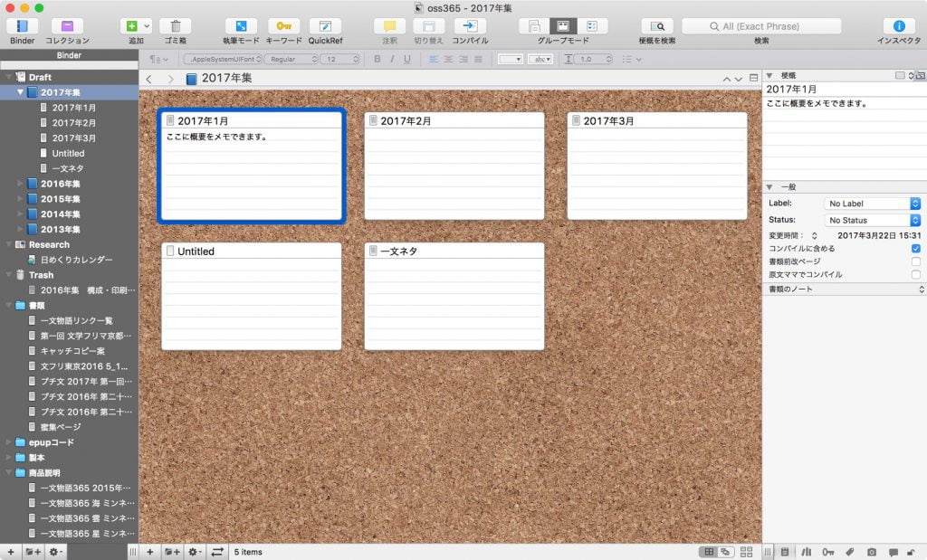Toggle bold formatting
The height and width of the screenshot is (560, 927).
[x=377, y=59]
